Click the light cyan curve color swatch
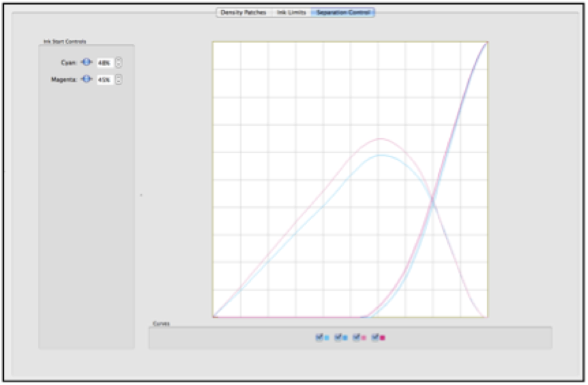The image size is (588, 385). coord(326,337)
